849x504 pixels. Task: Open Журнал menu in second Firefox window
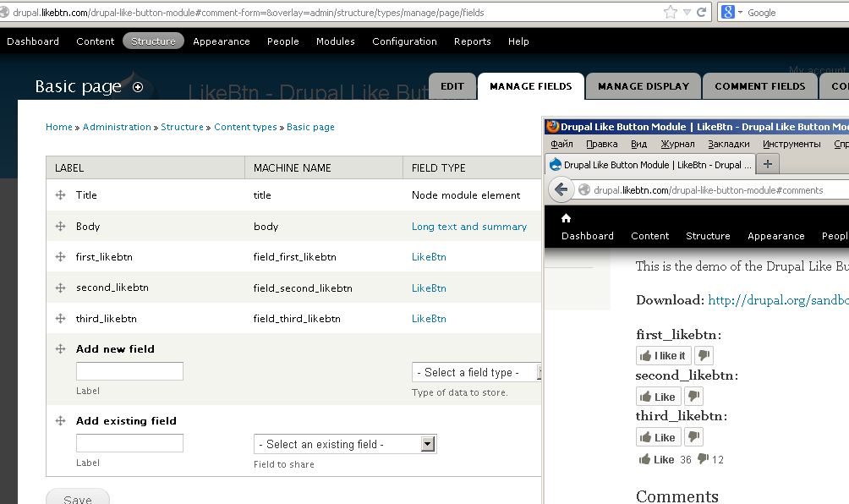(677, 144)
